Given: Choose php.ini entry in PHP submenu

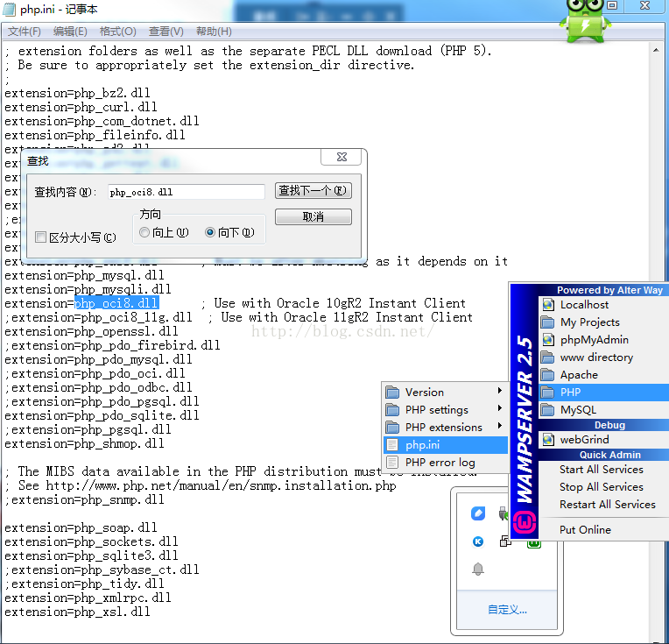Looking at the screenshot, I should coord(446,445).
